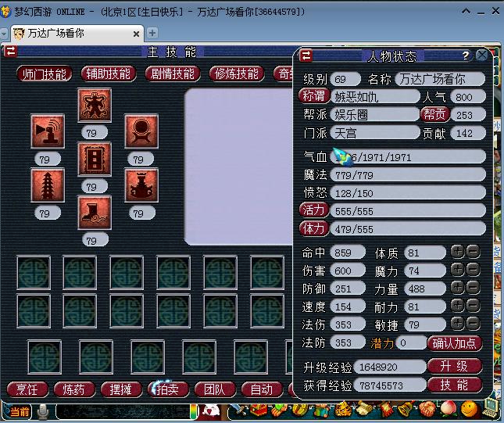The width and height of the screenshot is (504, 423).
Task: Click the peach icon in the bottom bar
Action: (x=449, y=409)
